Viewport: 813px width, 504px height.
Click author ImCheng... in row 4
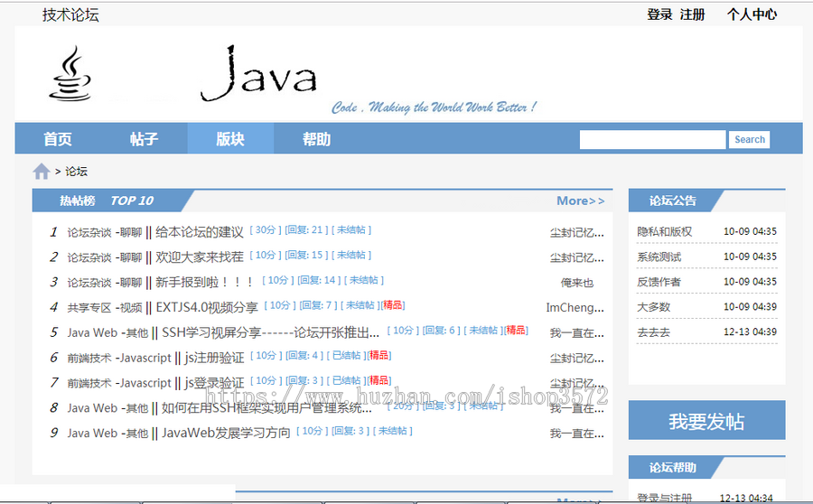[x=575, y=307]
